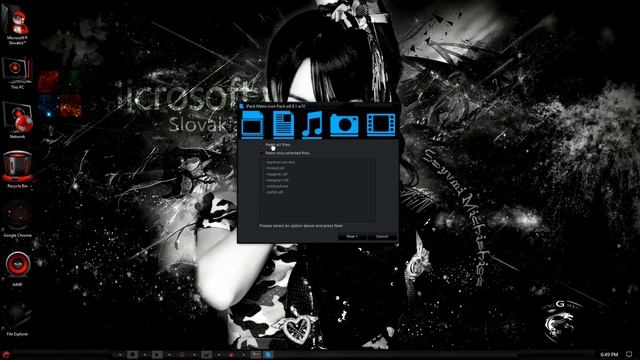Open This PC desktop icon
Image resolution: width=640 pixels, height=360 pixels.
(17, 73)
